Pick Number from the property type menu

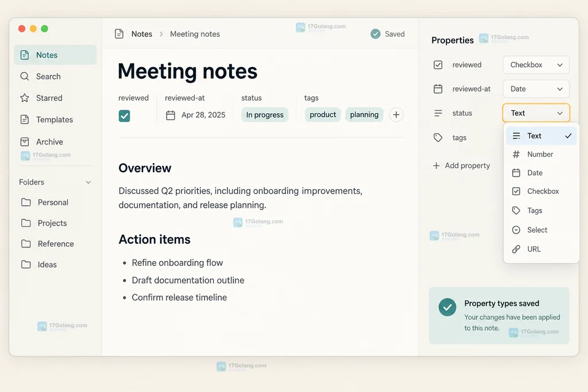coord(540,154)
